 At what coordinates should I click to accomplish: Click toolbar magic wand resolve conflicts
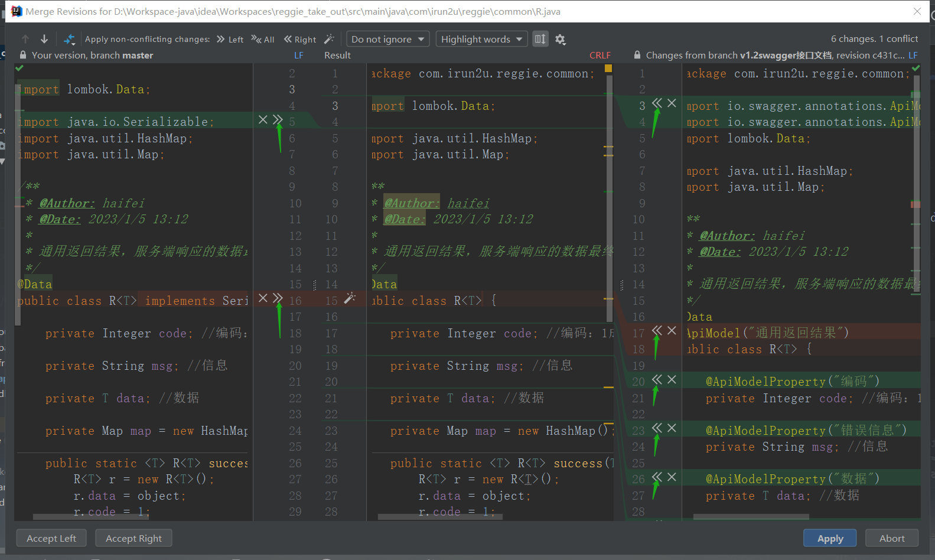[329, 39]
